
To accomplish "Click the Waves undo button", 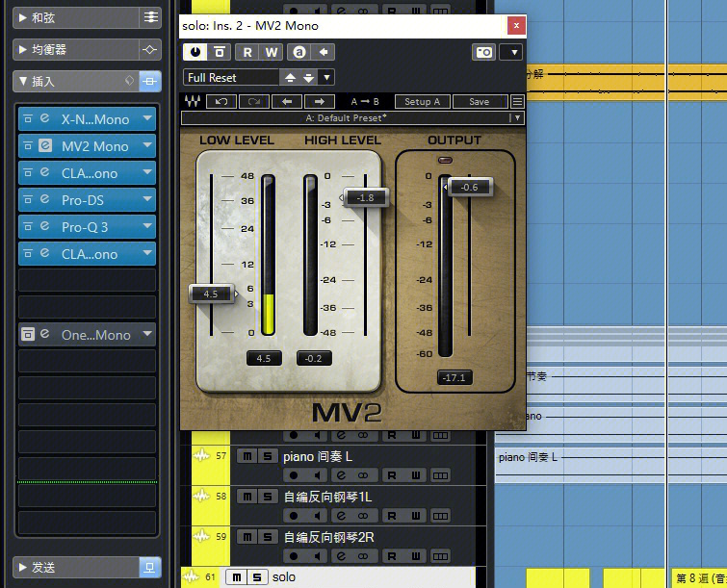I will (221, 101).
